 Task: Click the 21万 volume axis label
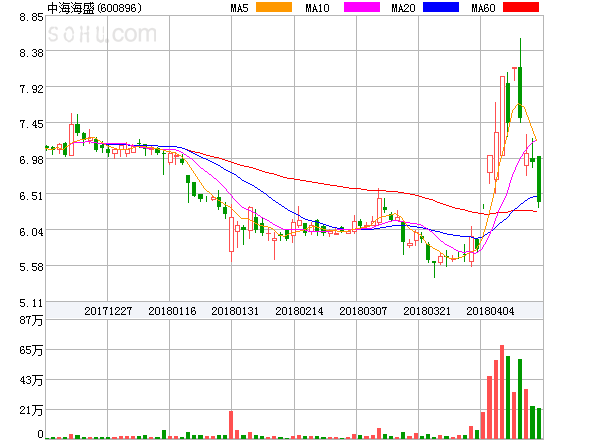tap(31, 411)
